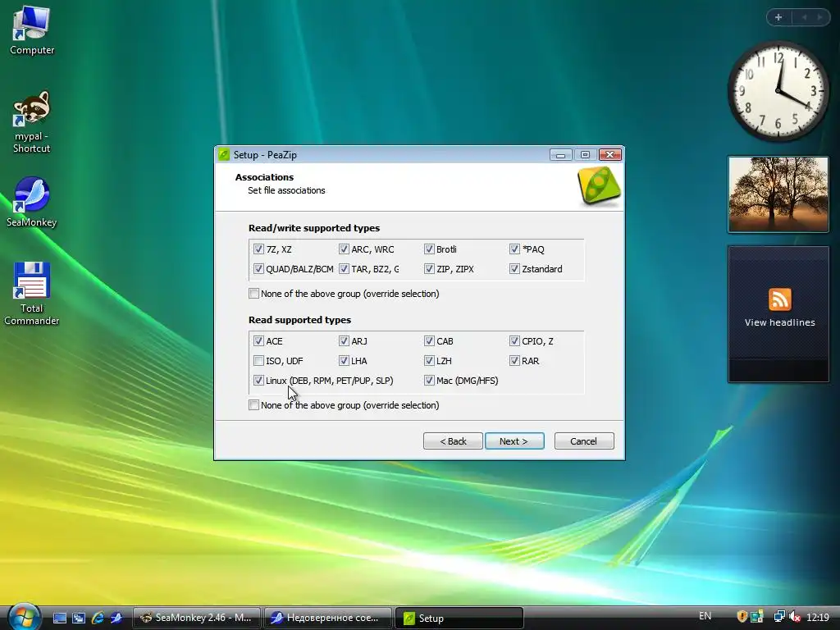Check None of the above under Read/write types
Screen dimensions: 840x630
click(254, 294)
